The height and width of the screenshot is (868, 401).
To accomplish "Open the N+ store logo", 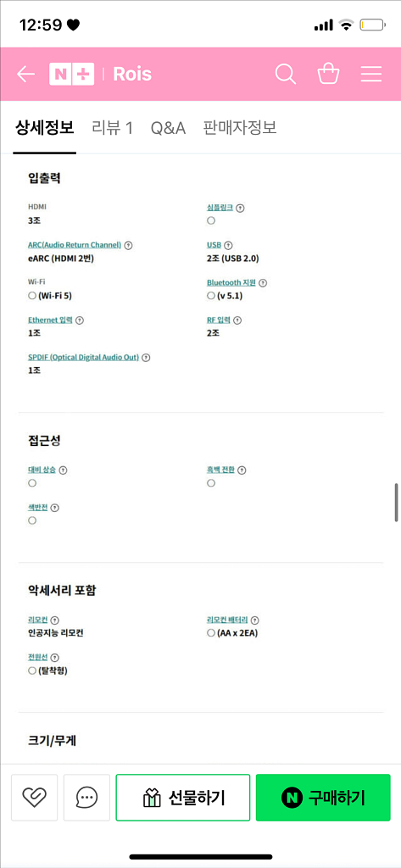I will 72,75.
